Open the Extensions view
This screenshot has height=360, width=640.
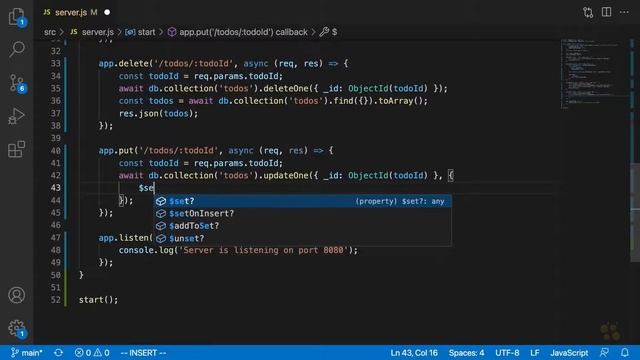[x=16, y=149]
